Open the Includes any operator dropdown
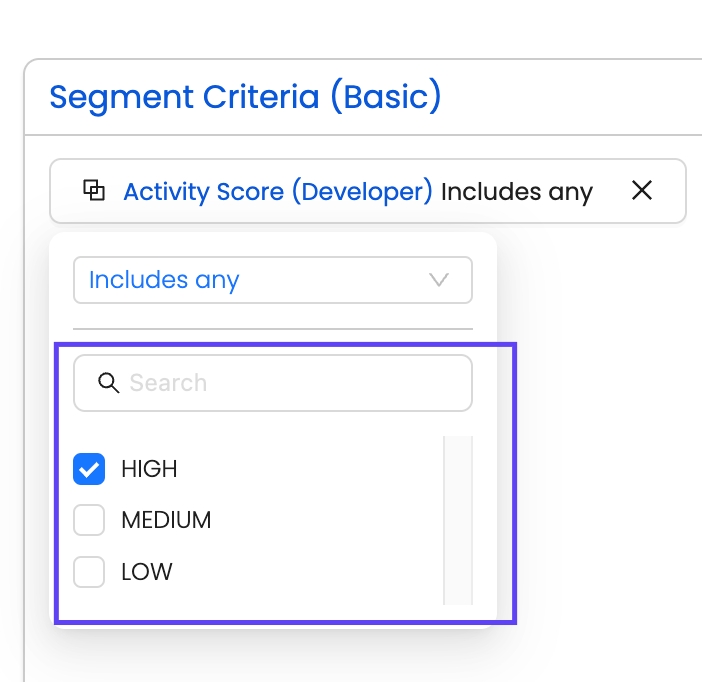Image resolution: width=702 pixels, height=682 pixels. click(272, 280)
